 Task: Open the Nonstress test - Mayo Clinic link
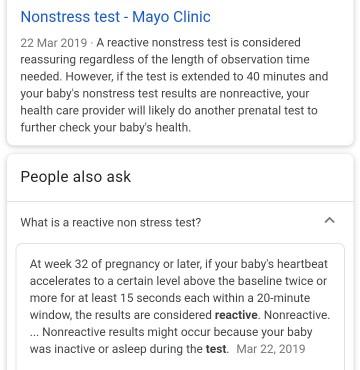tap(115, 17)
